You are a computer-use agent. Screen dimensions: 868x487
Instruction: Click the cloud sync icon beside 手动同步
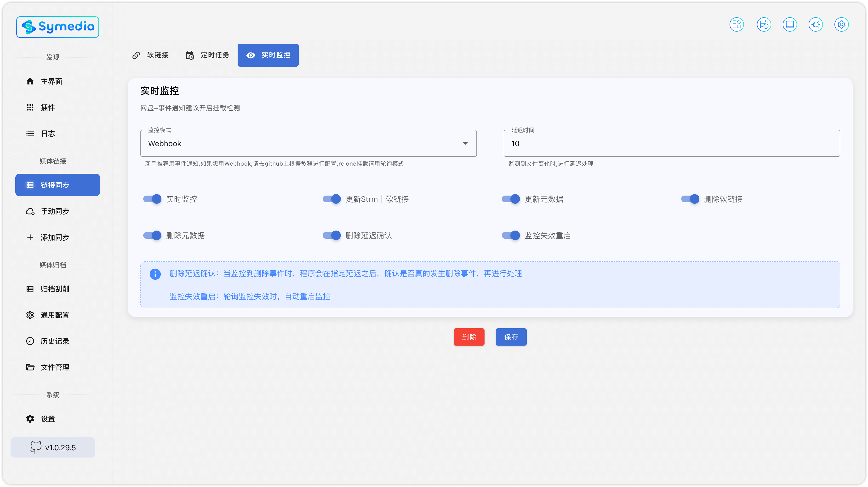(30, 211)
